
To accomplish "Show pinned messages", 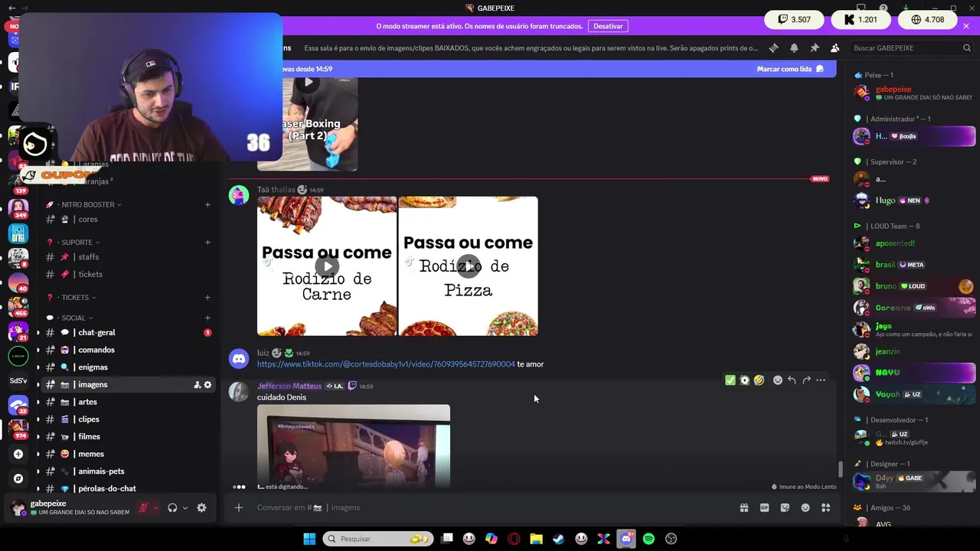I will coord(815,47).
